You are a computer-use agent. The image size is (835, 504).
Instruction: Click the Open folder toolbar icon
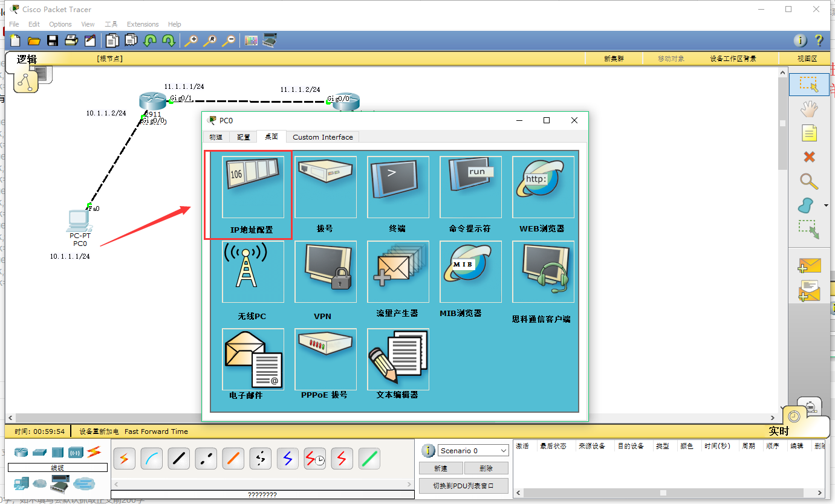[x=34, y=40]
